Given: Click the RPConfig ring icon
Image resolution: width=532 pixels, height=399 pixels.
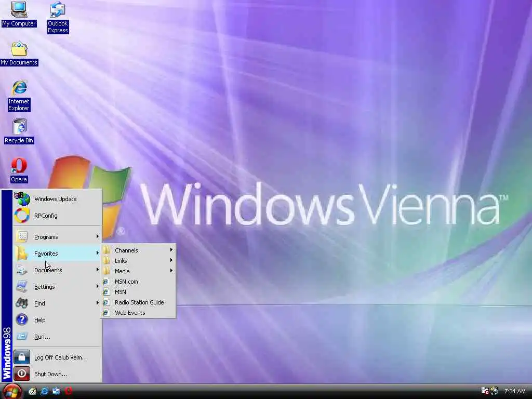Looking at the screenshot, I should click(22, 216).
